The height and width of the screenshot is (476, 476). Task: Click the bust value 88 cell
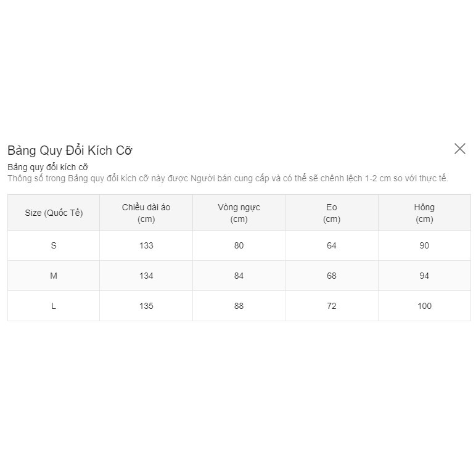tap(239, 306)
